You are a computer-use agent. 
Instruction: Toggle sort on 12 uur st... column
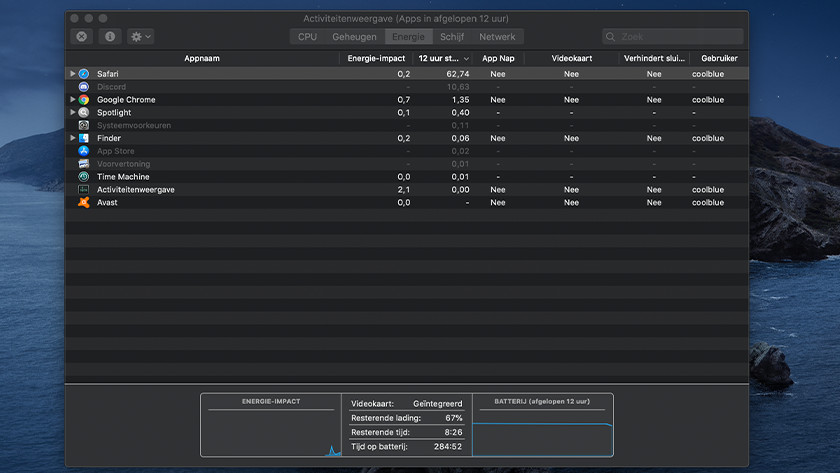[x=444, y=58]
